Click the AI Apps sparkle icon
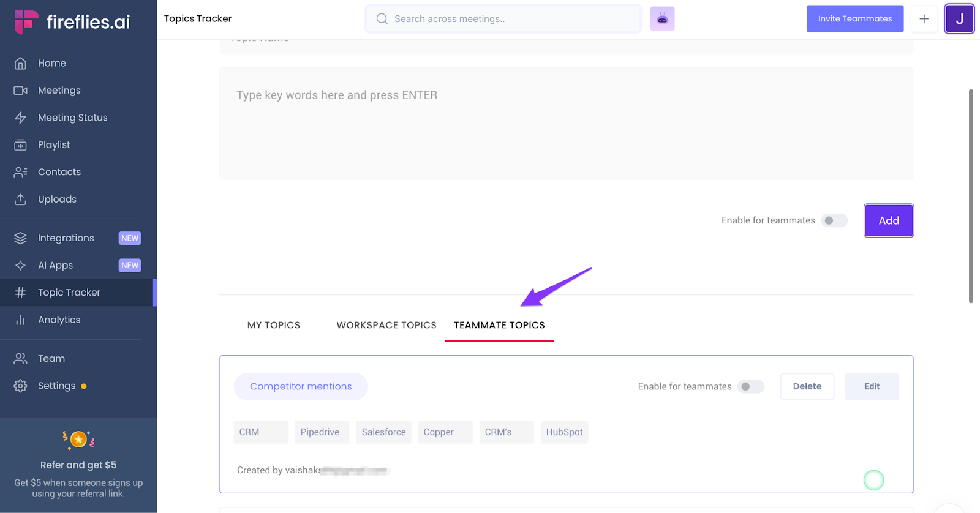 tap(20, 266)
